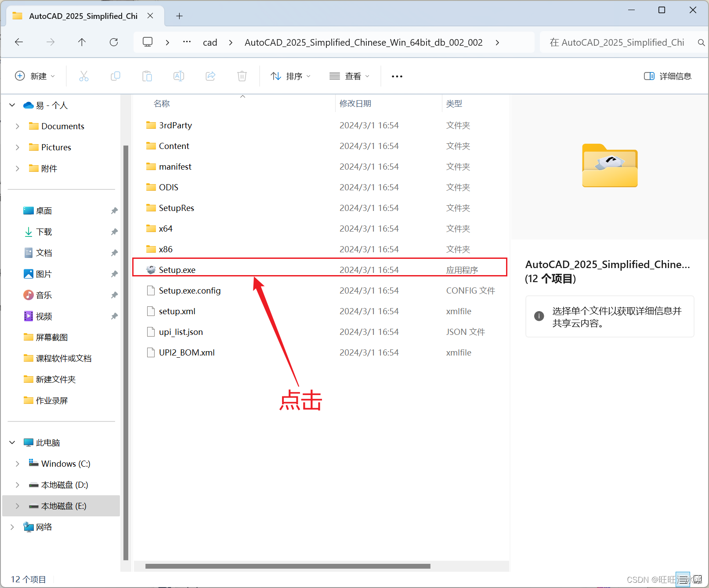Expand the Windows (C:) drive node
709x588 pixels.
tap(18, 464)
